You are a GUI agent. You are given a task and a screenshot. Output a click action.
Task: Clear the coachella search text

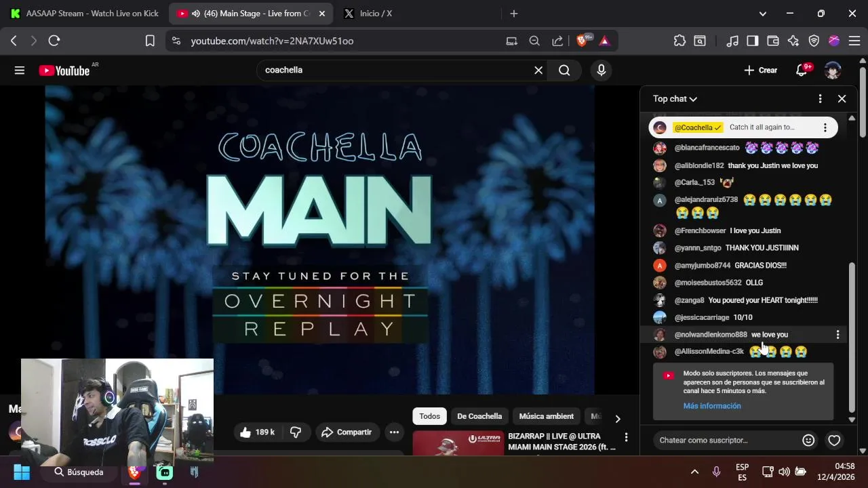[538, 70]
